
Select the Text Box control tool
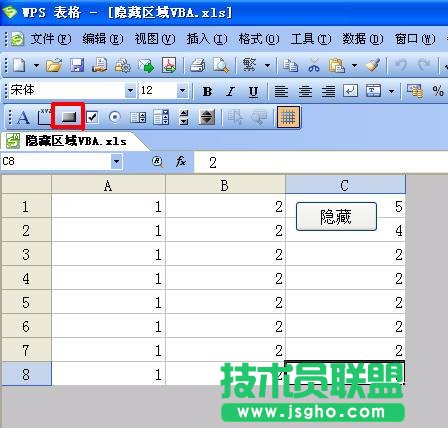point(44,117)
